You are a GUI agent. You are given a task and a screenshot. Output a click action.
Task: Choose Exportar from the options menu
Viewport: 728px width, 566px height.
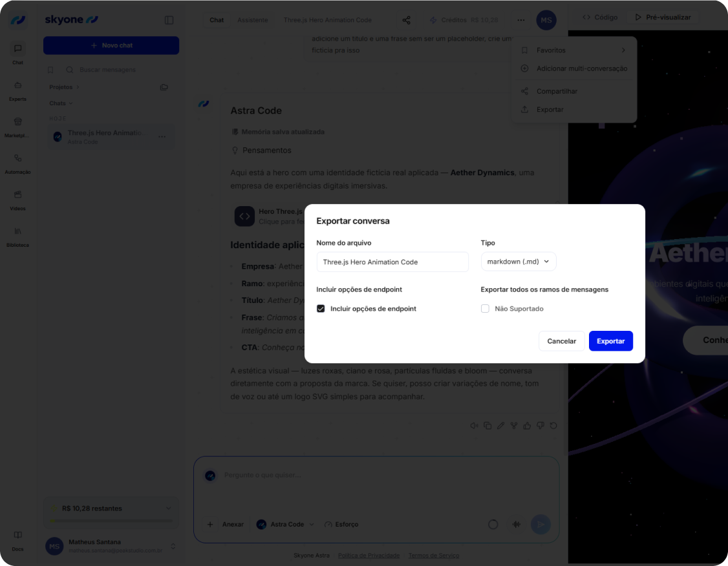pos(574,109)
